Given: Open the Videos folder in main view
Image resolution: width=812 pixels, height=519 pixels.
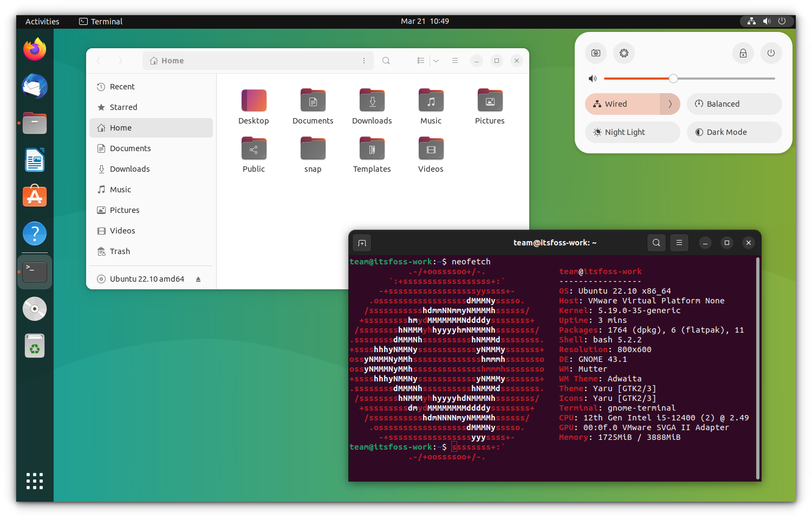Looking at the screenshot, I should [431, 155].
